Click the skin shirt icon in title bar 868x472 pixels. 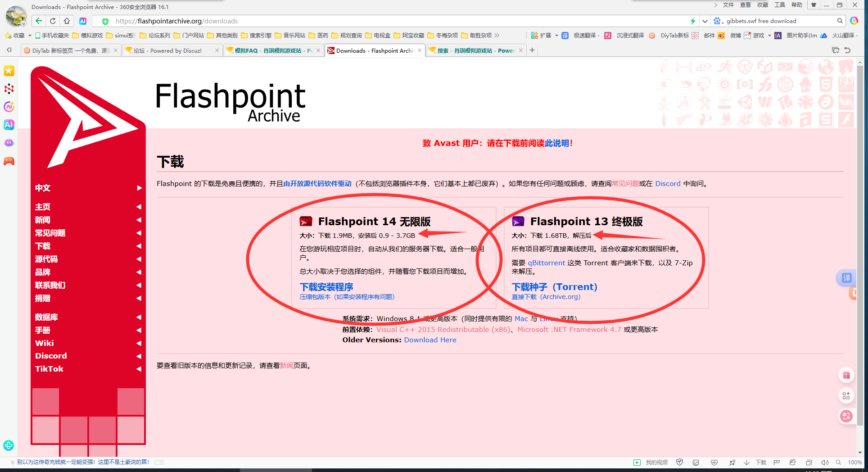[814, 5]
